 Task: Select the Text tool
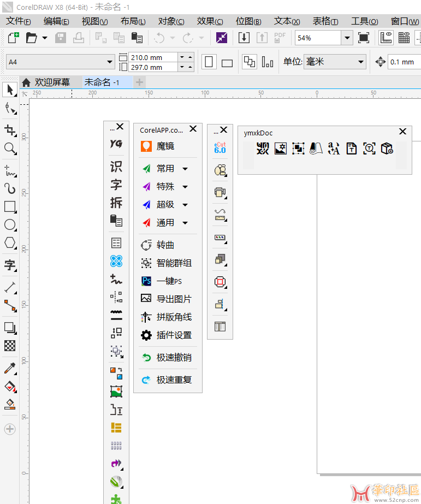(10, 265)
